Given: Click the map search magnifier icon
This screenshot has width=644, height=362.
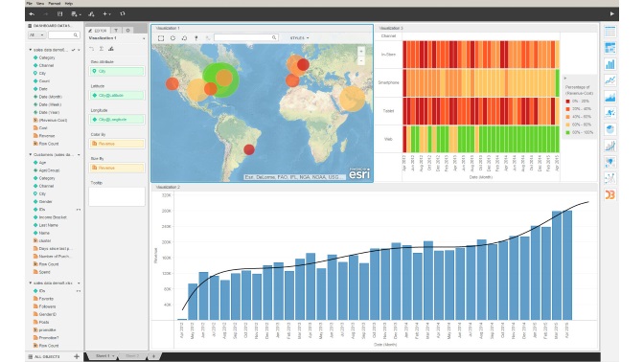Looking at the screenshot, I should 274,37.
